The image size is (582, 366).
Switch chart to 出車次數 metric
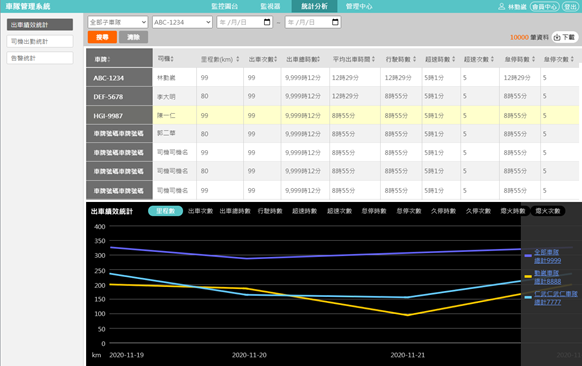(200, 211)
